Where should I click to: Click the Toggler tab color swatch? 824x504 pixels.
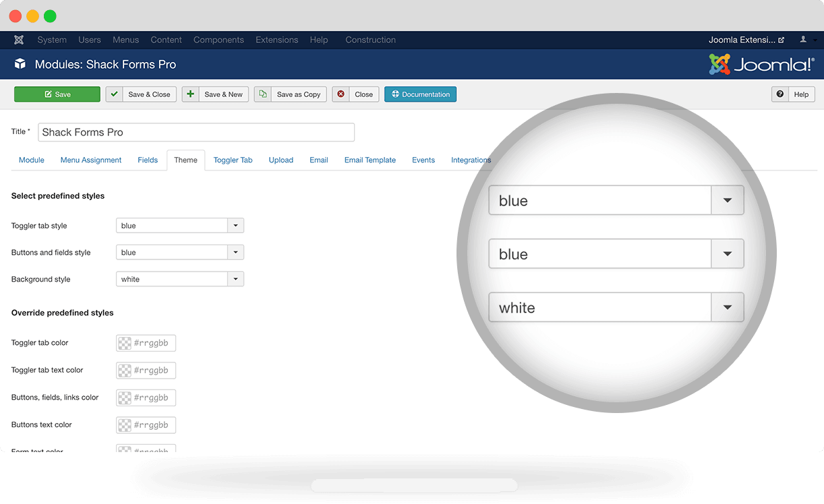[x=125, y=343]
